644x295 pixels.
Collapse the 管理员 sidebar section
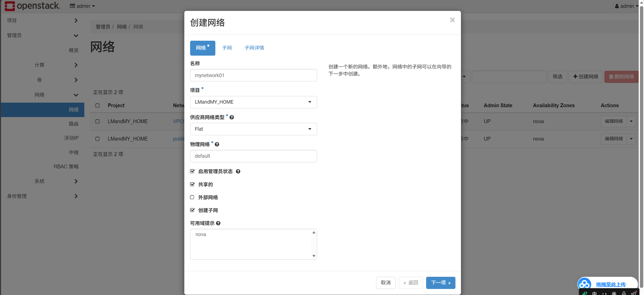42,35
